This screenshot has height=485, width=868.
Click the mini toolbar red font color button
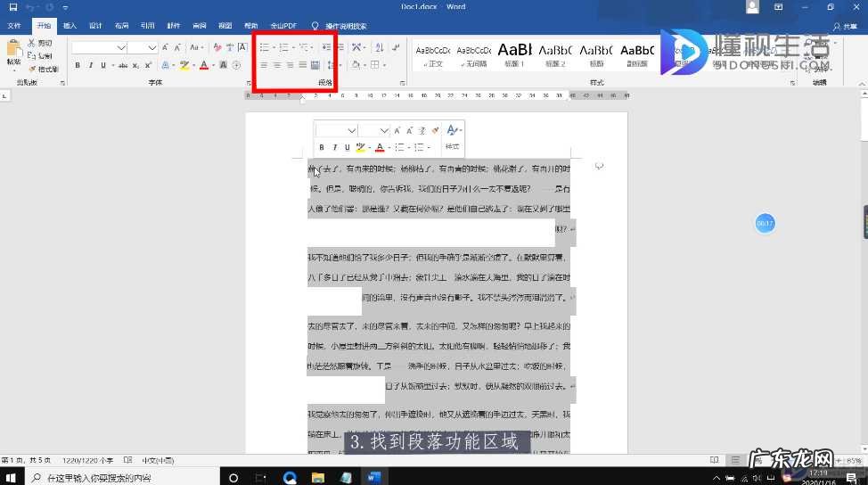(x=380, y=147)
